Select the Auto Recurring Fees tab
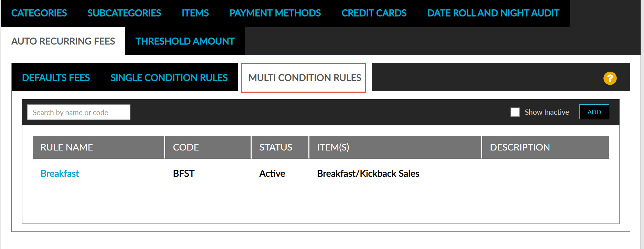644x249 pixels. coord(63,41)
